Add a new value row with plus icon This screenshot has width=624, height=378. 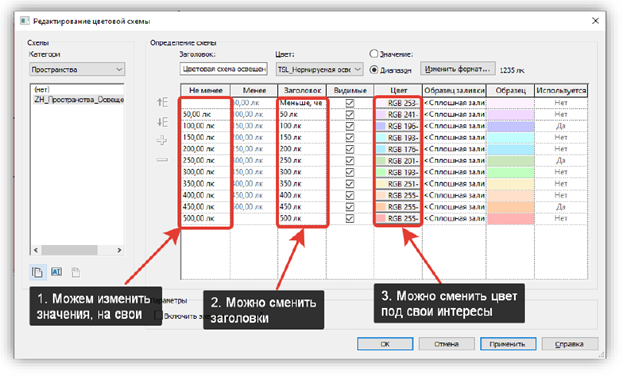tap(162, 140)
